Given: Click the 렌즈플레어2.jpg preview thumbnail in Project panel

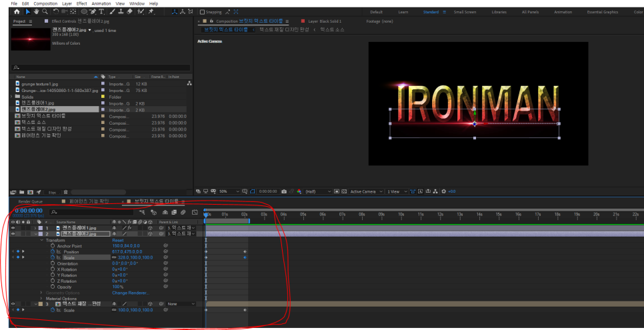Looking at the screenshot, I should pyautogui.click(x=31, y=39).
